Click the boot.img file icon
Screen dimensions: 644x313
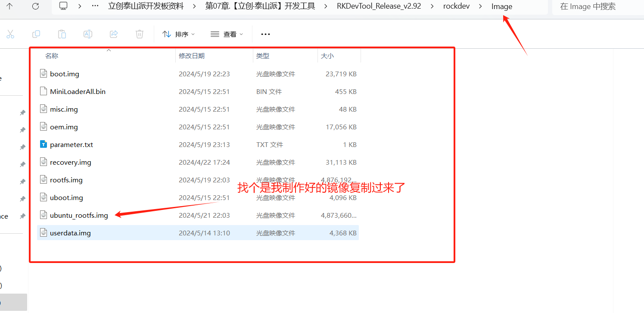point(43,74)
